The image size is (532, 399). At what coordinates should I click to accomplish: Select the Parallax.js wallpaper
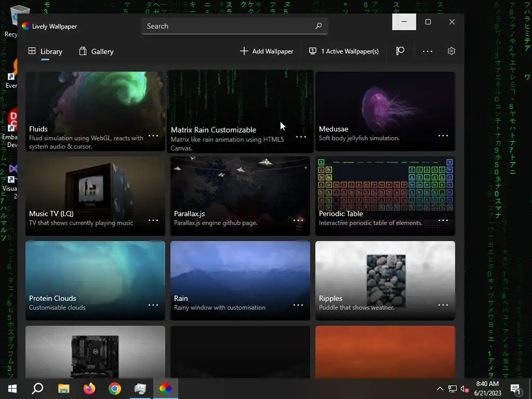[240, 196]
